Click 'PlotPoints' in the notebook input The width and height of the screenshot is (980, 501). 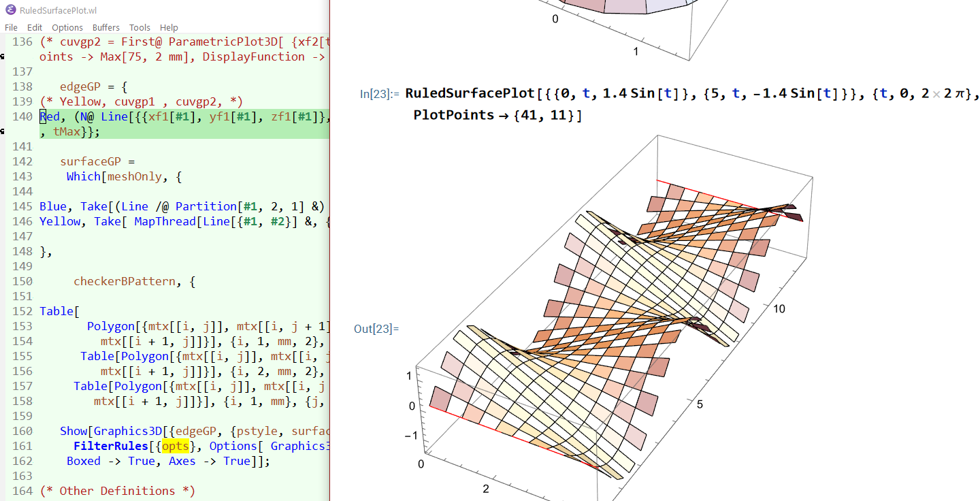coord(454,115)
